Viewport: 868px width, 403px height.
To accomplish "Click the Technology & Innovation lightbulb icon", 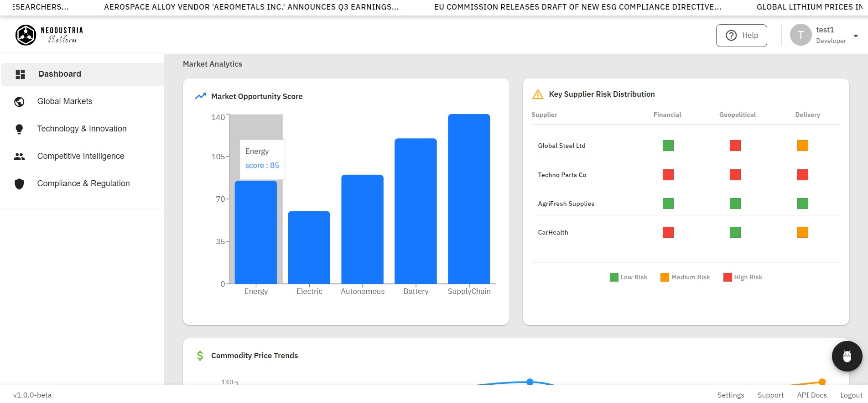I will pos(19,129).
